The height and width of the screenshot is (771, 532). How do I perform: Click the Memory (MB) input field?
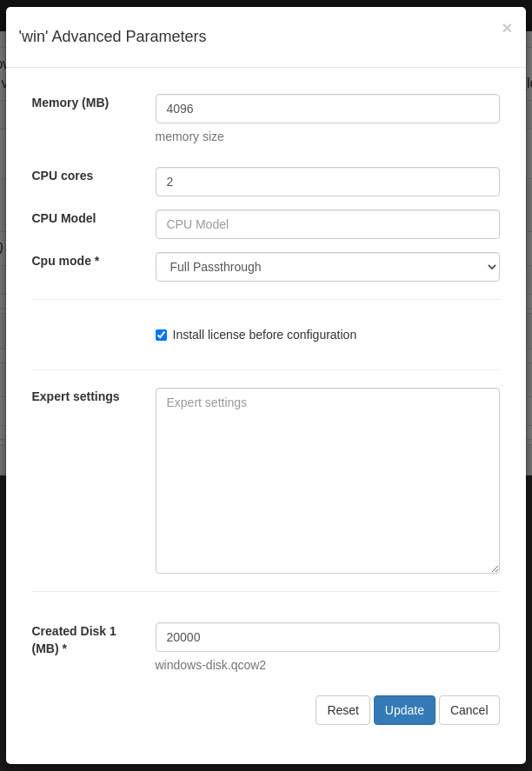[x=327, y=109]
